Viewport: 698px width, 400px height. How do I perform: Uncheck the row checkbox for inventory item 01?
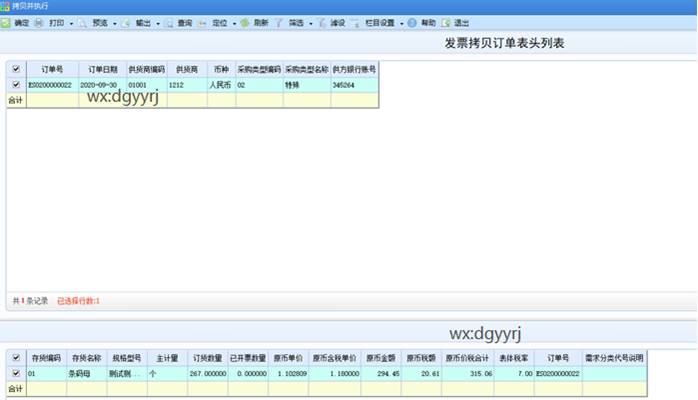coord(15,372)
